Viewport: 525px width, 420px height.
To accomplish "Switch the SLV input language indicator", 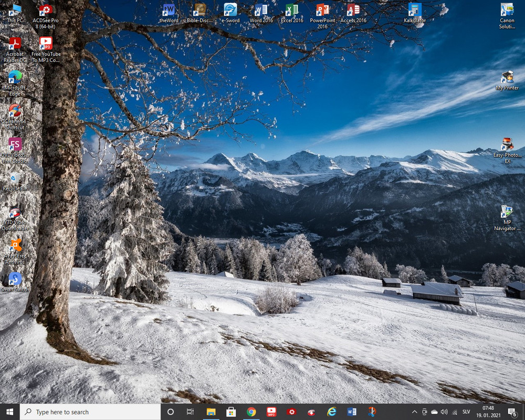I will pyautogui.click(x=466, y=412).
